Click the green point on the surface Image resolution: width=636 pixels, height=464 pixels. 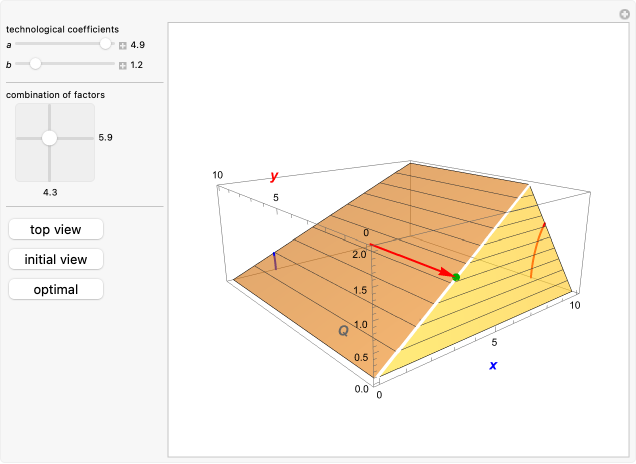[x=456, y=276]
